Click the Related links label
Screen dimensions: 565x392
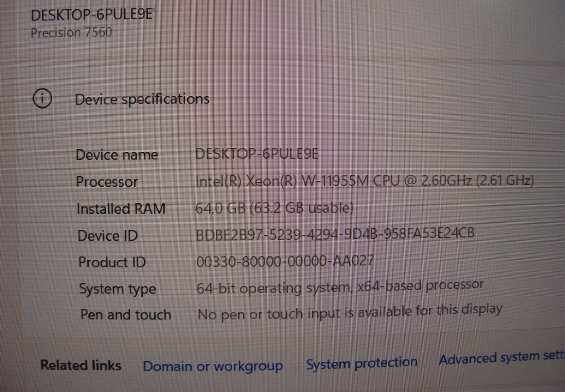(81, 365)
